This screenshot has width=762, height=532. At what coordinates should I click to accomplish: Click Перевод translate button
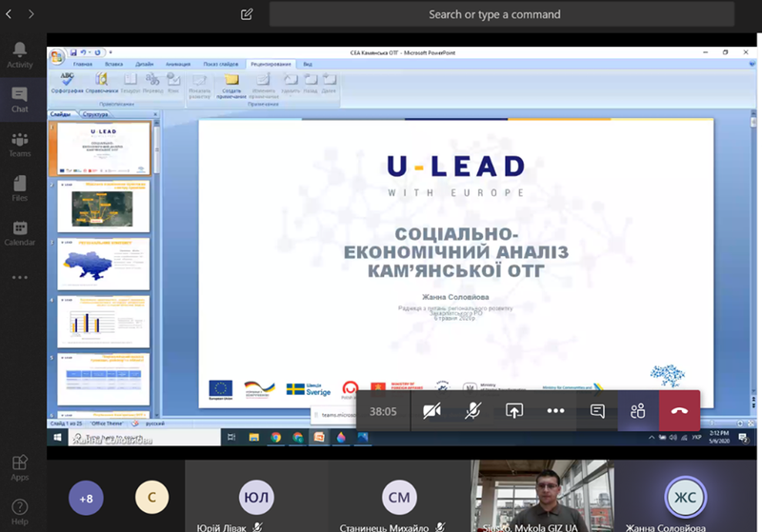coord(152,83)
